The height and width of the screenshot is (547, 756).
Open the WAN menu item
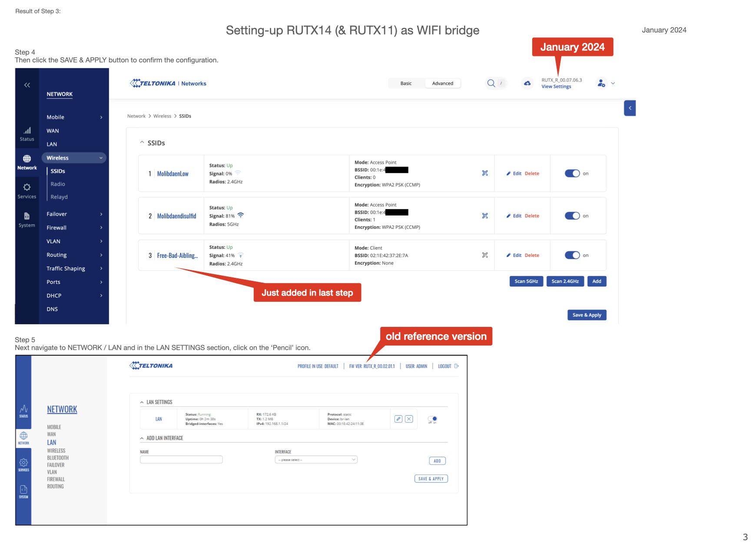53,131
